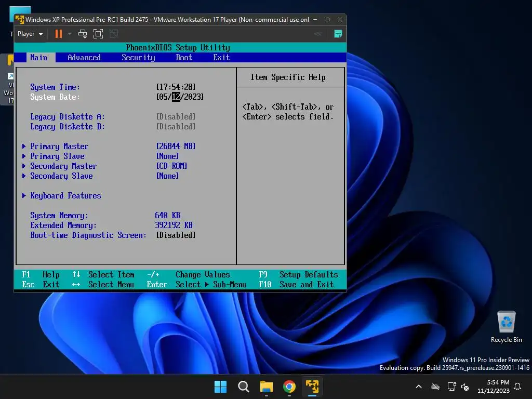Open network status tray icon
The image size is (532, 399).
[x=451, y=387]
